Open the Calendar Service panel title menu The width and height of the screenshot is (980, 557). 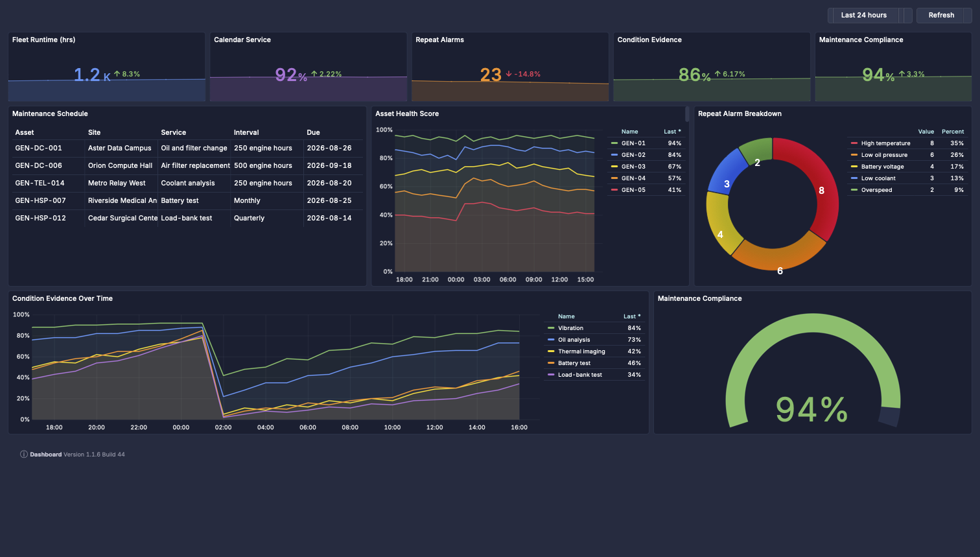tap(242, 40)
